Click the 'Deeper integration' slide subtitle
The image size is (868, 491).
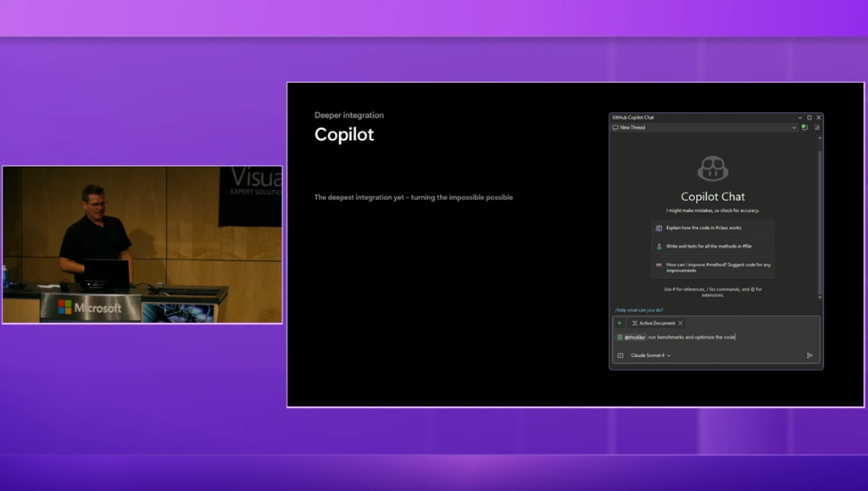(349, 115)
